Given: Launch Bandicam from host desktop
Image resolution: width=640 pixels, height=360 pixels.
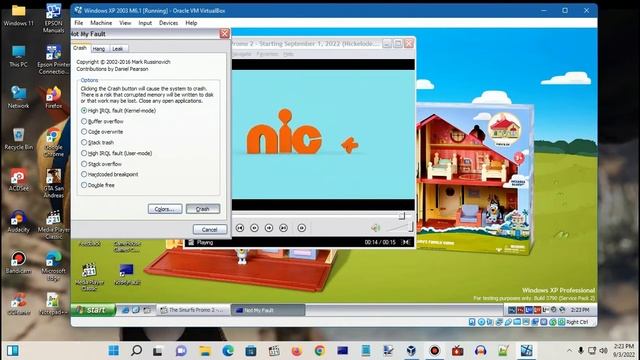Looking at the screenshot, I should tap(18, 262).
